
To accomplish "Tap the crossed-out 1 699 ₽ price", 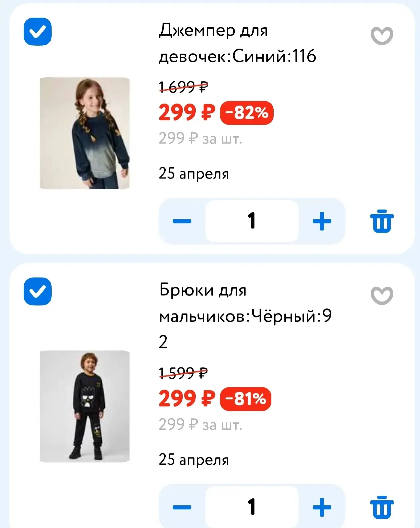I will (x=183, y=87).
